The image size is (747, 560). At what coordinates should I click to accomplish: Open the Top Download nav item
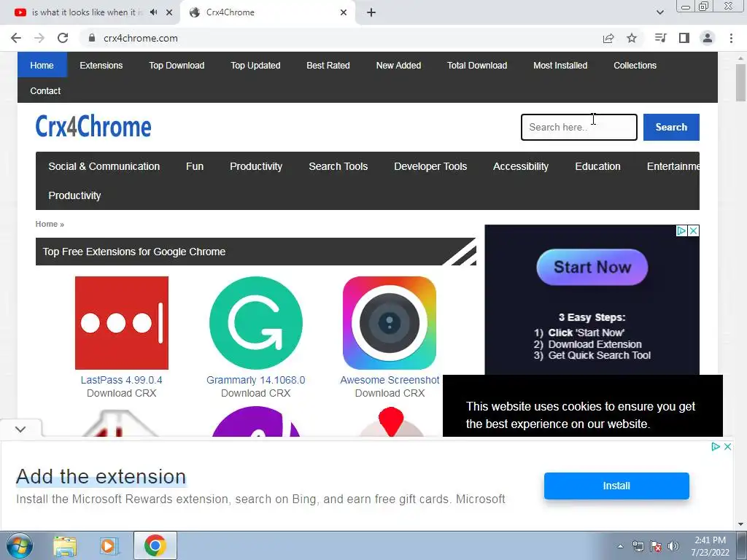[x=177, y=65]
